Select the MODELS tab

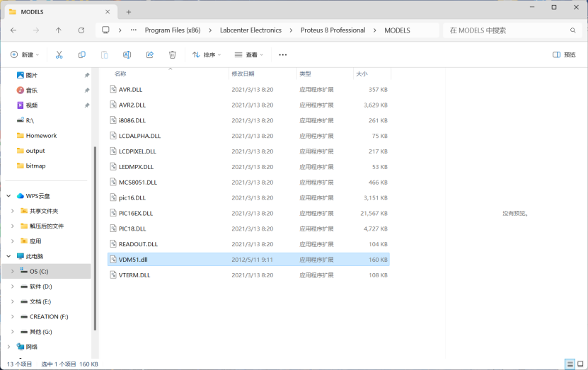(60, 12)
